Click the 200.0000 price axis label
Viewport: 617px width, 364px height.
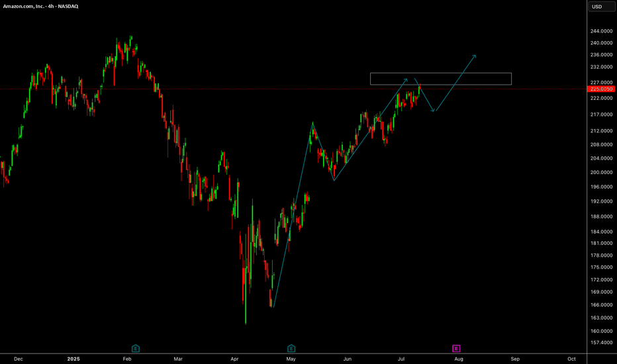tap(601, 172)
